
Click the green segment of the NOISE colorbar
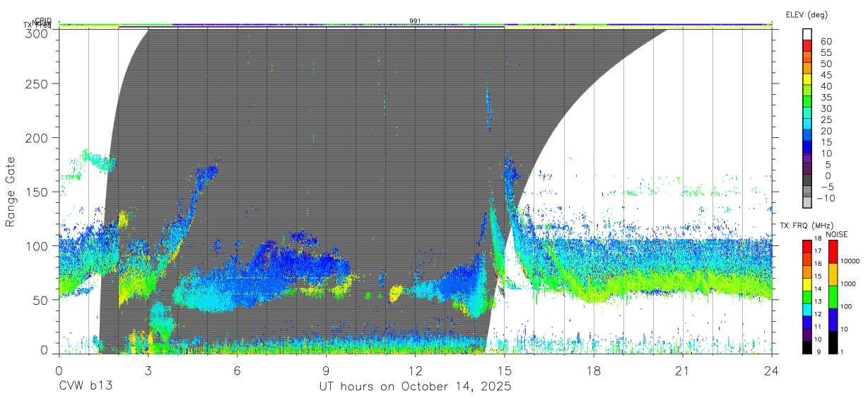(x=832, y=296)
